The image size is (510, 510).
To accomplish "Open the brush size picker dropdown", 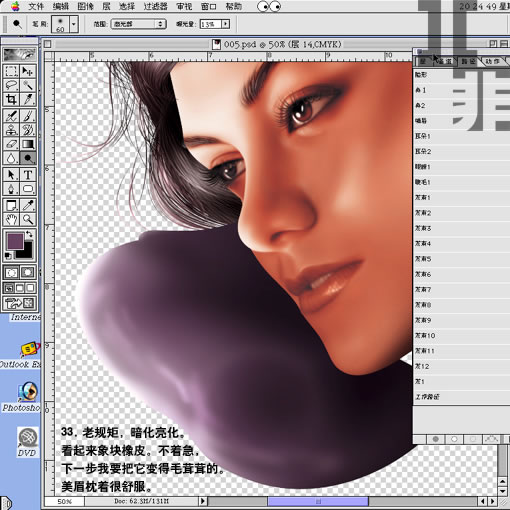I will point(74,24).
